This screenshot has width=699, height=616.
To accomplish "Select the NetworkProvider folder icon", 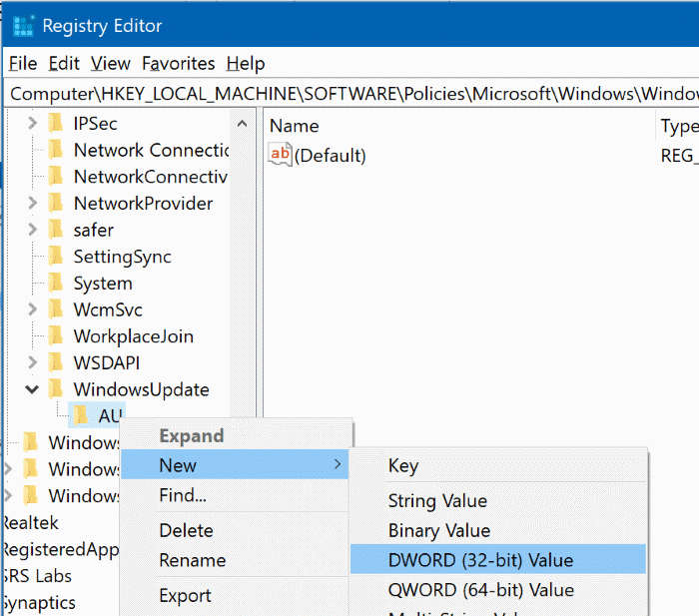I will tap(56, 204).
